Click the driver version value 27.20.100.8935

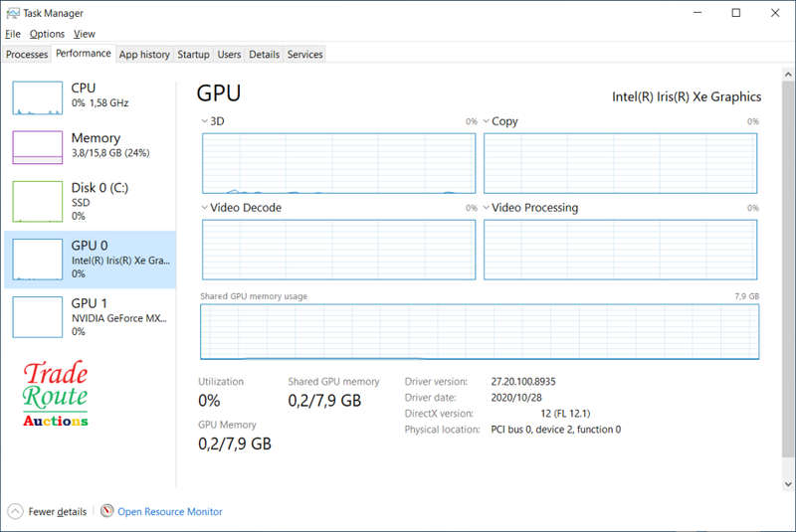[x=523, y=382]
